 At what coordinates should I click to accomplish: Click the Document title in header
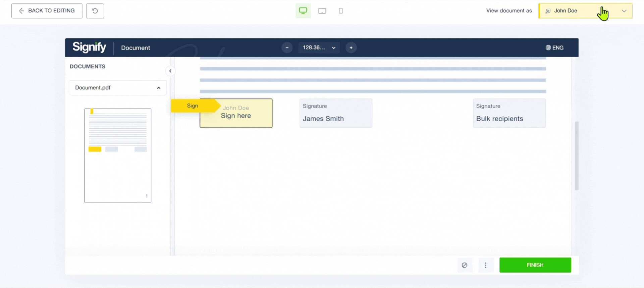[x=136, y=48]
